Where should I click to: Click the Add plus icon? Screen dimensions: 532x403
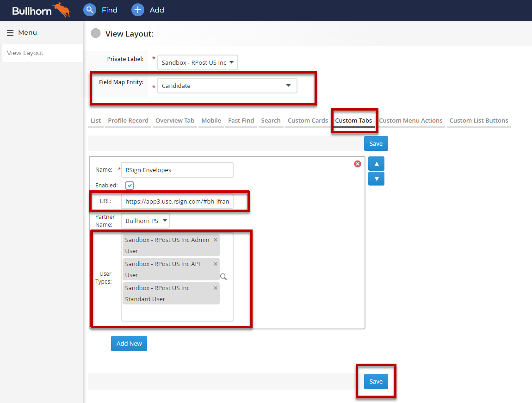tap(137, 10)
